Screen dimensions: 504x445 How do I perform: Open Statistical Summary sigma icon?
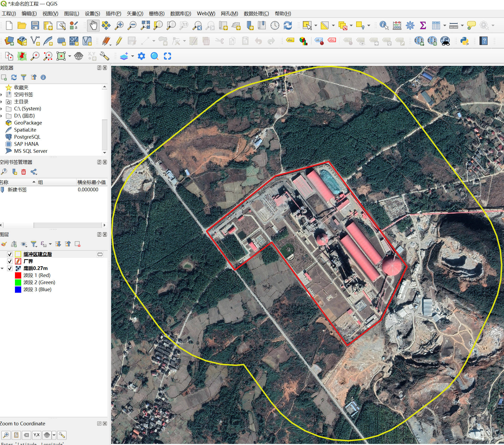[423, 25]
